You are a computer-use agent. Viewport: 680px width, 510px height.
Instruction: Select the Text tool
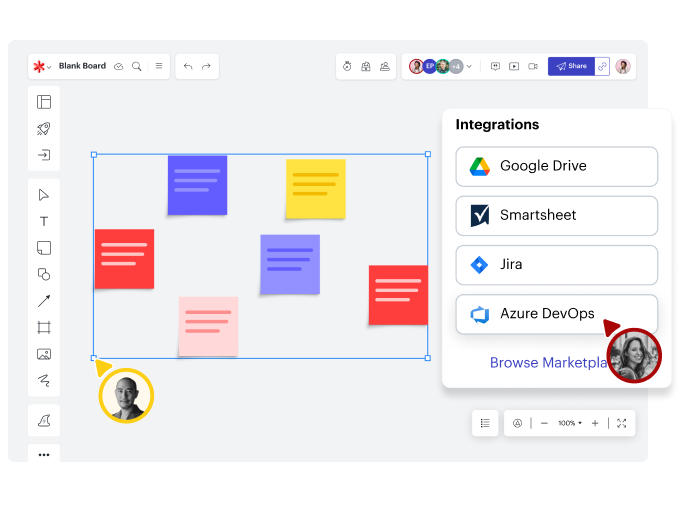[x=44, y=221]
